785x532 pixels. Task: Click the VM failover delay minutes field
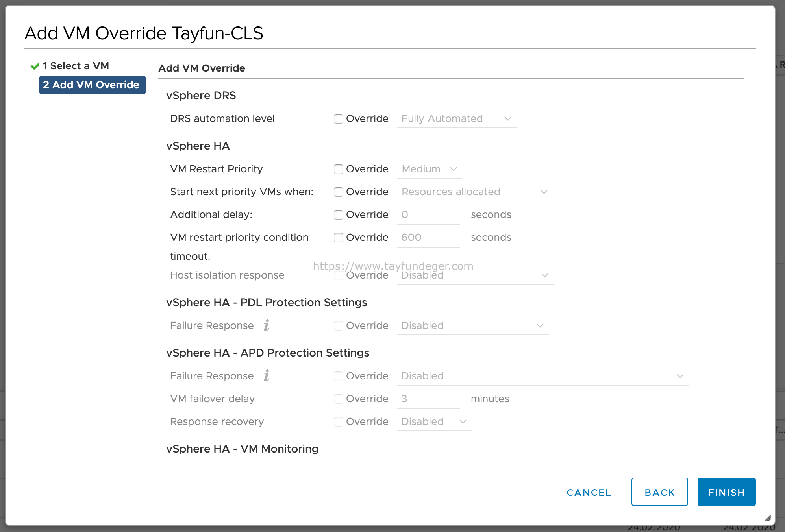pyautogui.click(x=428, y=399)
